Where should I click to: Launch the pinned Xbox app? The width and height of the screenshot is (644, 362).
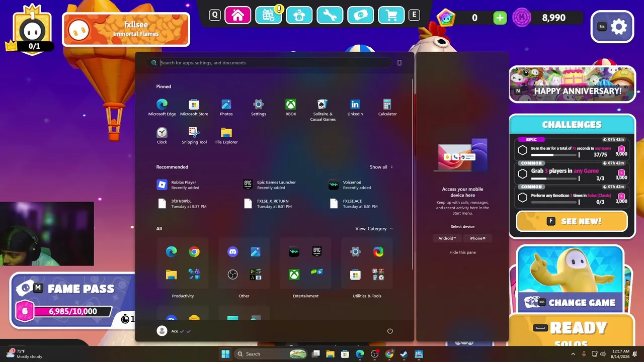(x=291, y=107)
